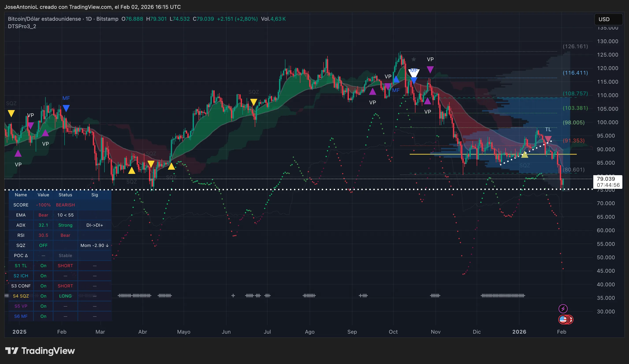The image size is (629, 364).
Task: Toggle the S1 TL strategy On switch
Action: point(43,266)
